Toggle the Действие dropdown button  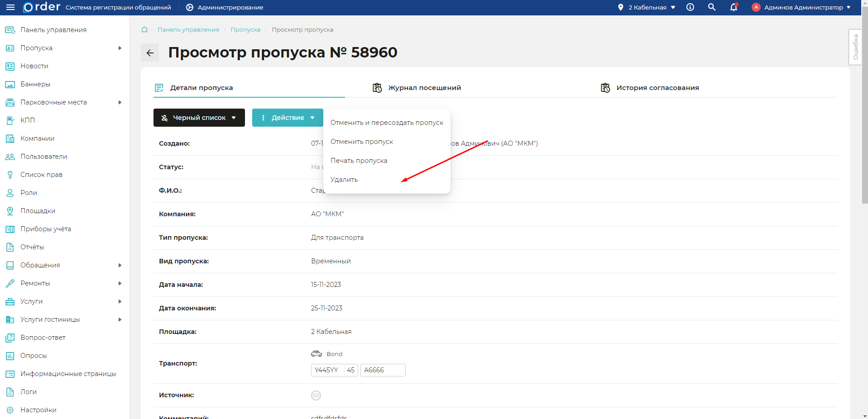coord(288,118)
